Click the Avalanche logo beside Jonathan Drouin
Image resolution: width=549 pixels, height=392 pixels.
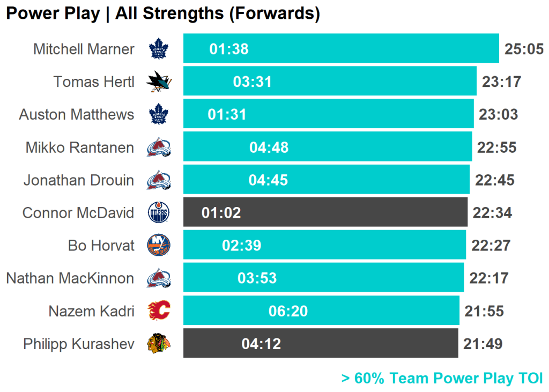pos(159,180)
